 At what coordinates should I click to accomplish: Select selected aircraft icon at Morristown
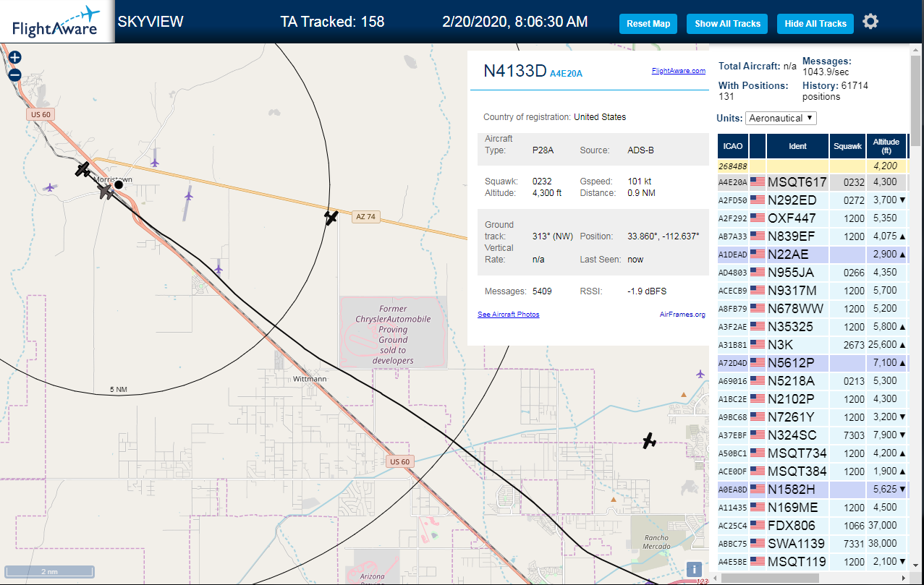pyautogui.click(x=106, y=191)
